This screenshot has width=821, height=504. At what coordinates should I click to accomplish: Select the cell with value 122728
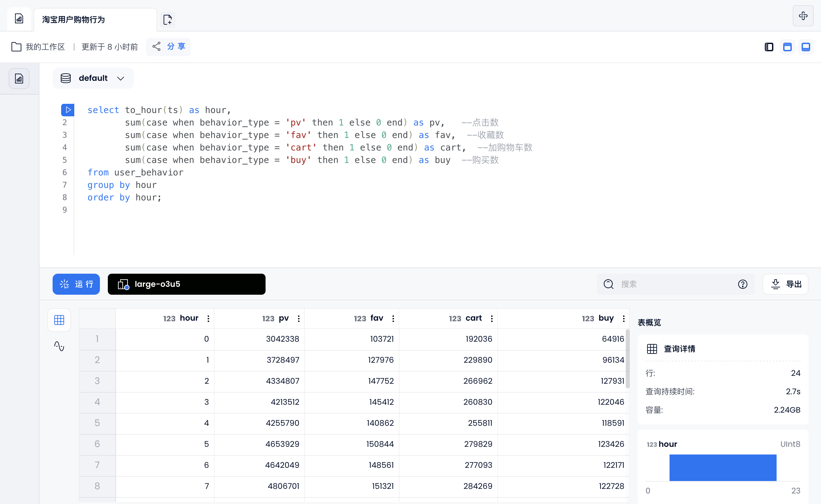[563, 486]
